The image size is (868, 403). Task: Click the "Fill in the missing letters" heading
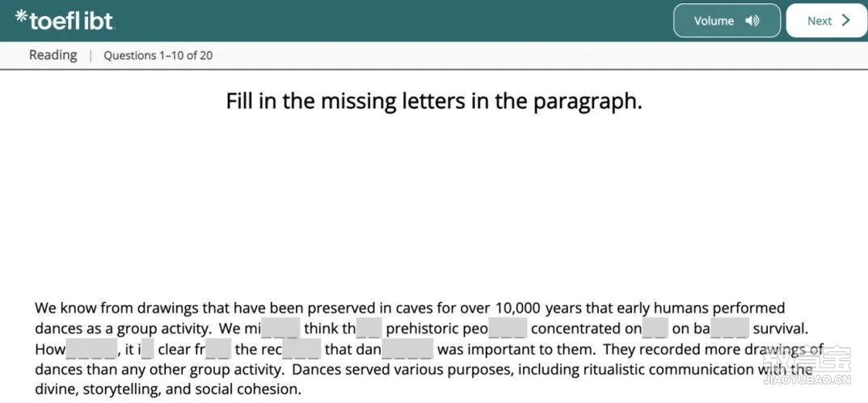[x=434, y=102]
